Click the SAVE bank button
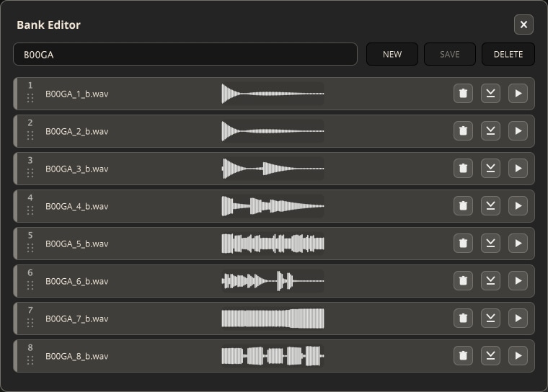The width and height of the screenshot is (548, 392). point(450,54)
